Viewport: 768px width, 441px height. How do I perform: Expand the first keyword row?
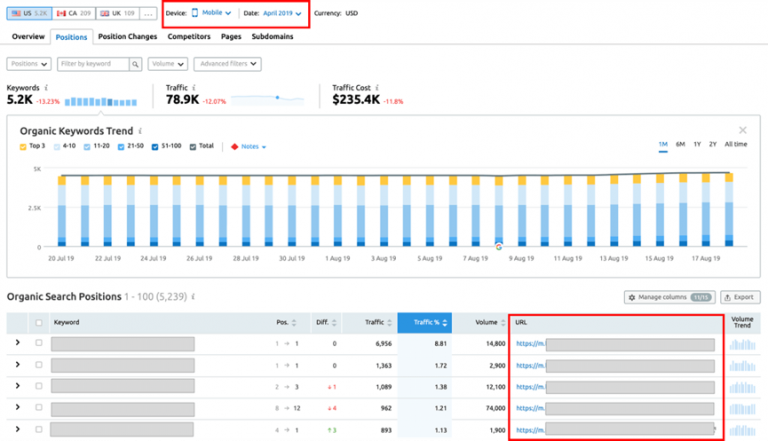tap(17, 344)
